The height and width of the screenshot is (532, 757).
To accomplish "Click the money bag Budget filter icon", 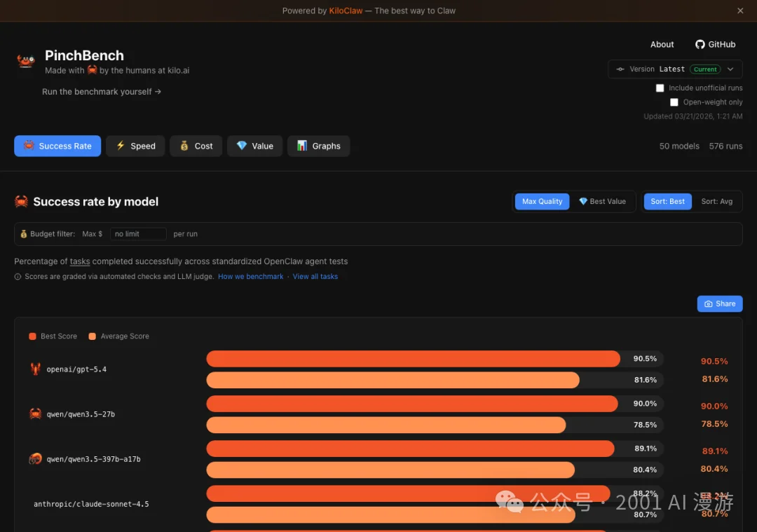I will [24, 234].
